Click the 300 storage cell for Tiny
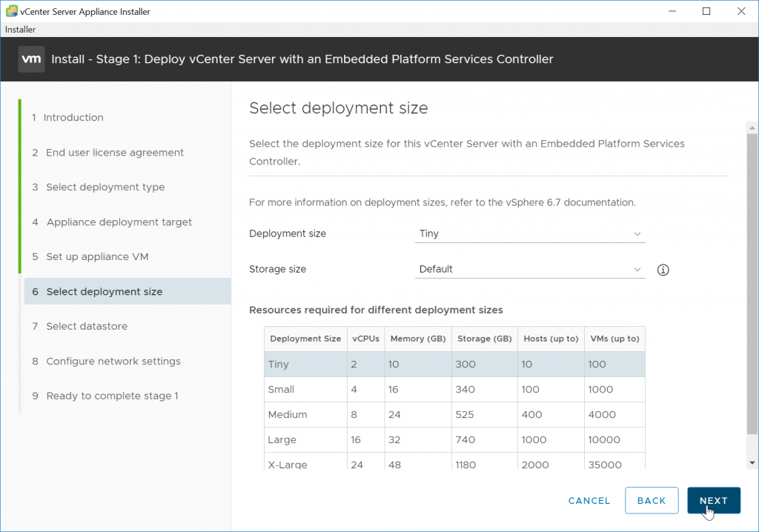Viewport: 759px width, 532px height. (x=485, y=364)
